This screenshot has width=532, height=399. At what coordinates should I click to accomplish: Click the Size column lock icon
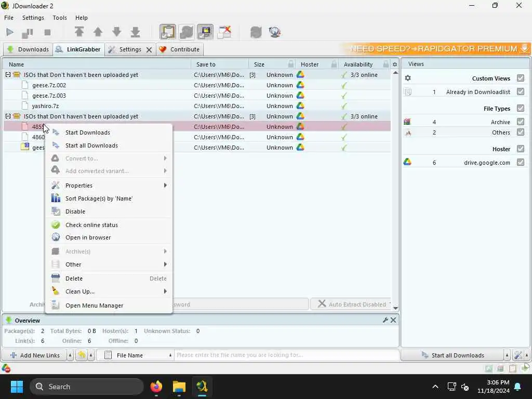pyautogui.click(x=291, y=64)
